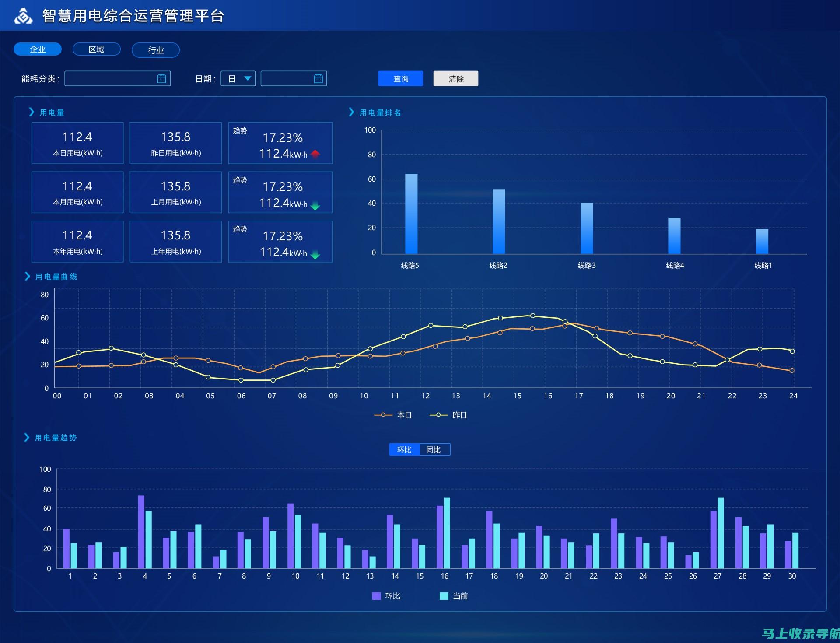Click the 线路3 bar in ranking chart
The width and height of the screenshot is (840, 643).
point(587,228)
